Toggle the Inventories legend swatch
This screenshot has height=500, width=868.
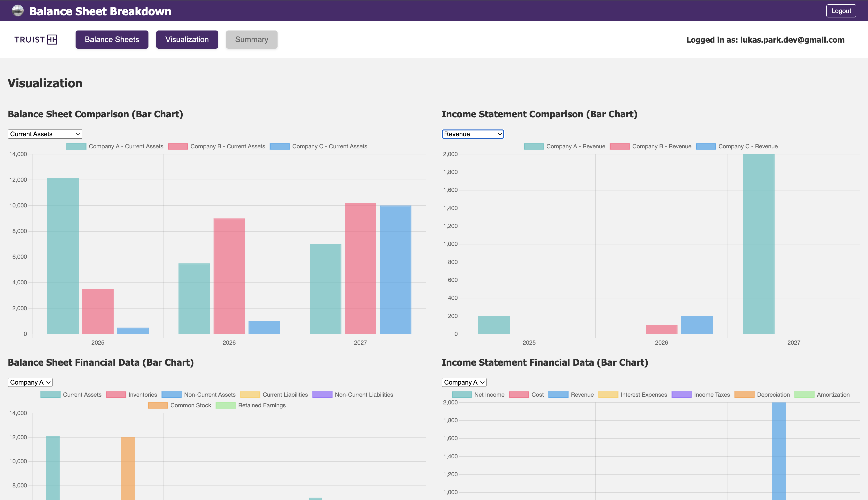coord(116,394)
